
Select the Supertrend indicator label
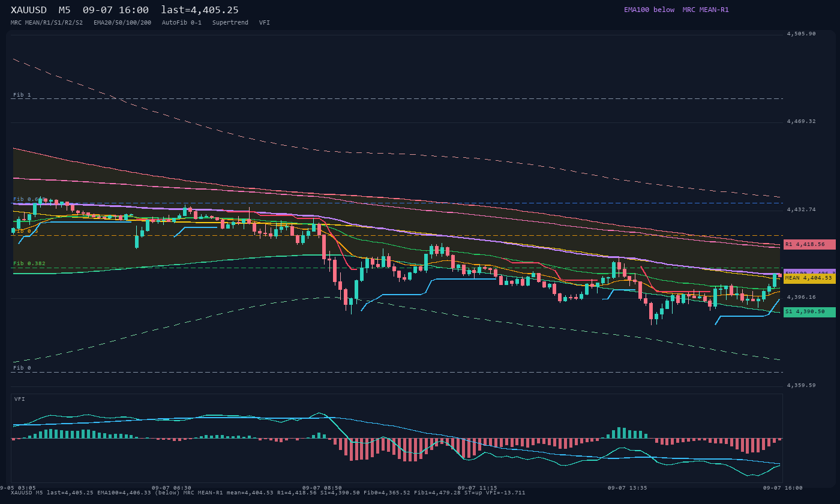click(x=230, y=23)
